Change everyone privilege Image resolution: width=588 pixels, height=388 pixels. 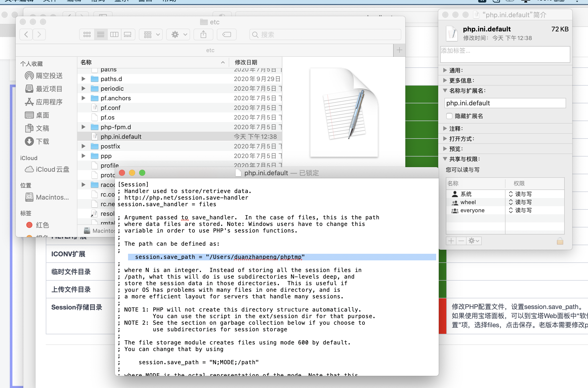(x=520, y=210)
